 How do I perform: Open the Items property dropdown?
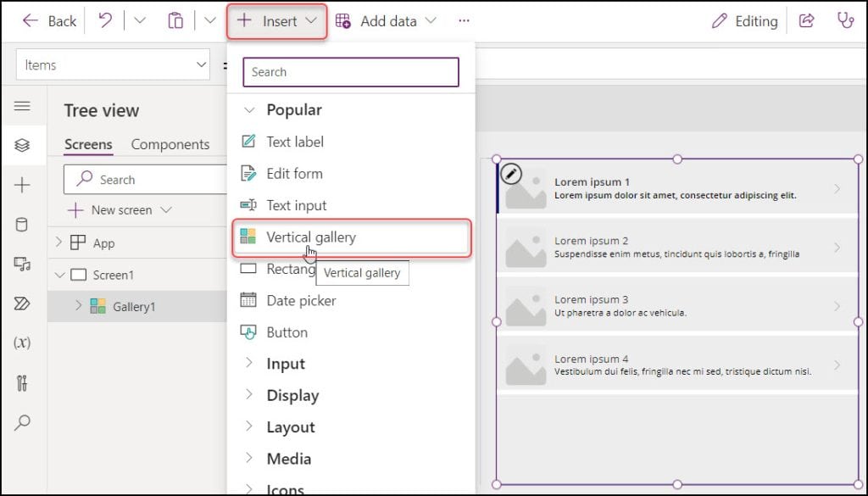[113, 64]
